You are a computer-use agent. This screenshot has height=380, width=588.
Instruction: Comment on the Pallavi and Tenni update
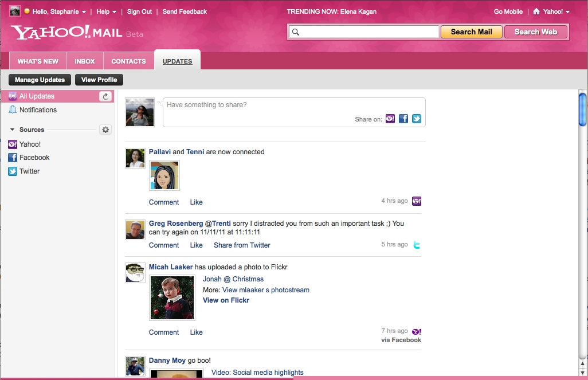click(164, 202)
